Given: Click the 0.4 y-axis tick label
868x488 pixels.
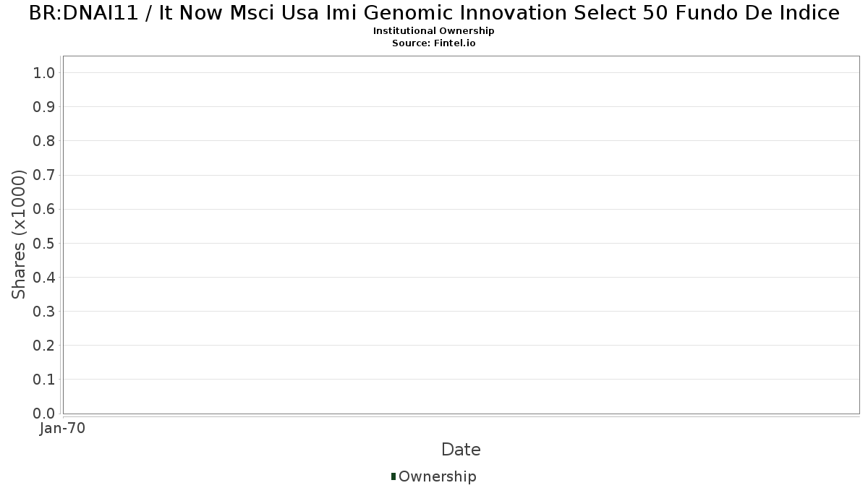Looking at the screenshot, I should pyautogui.click(x=44, y=278).
